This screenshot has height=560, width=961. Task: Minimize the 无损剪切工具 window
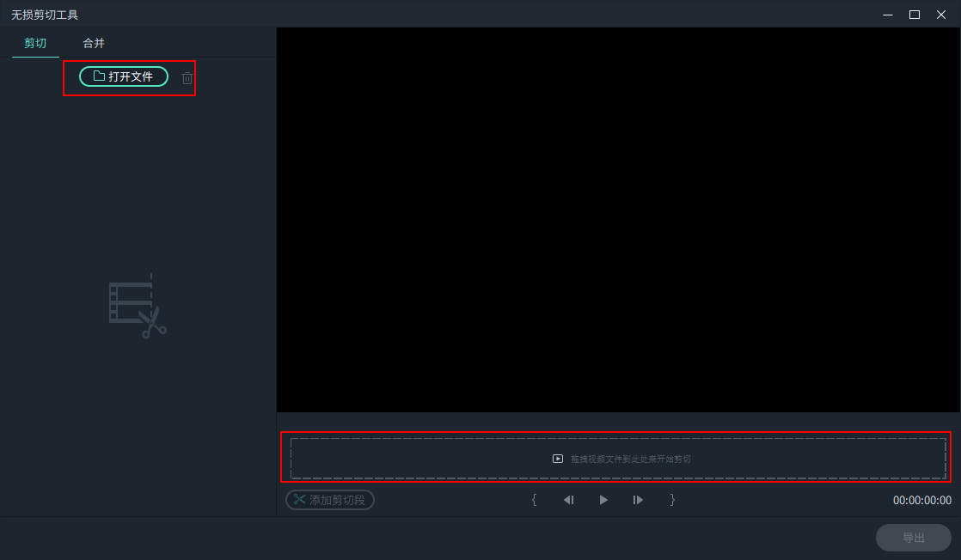pyautogui.click(x=888, y=15)
